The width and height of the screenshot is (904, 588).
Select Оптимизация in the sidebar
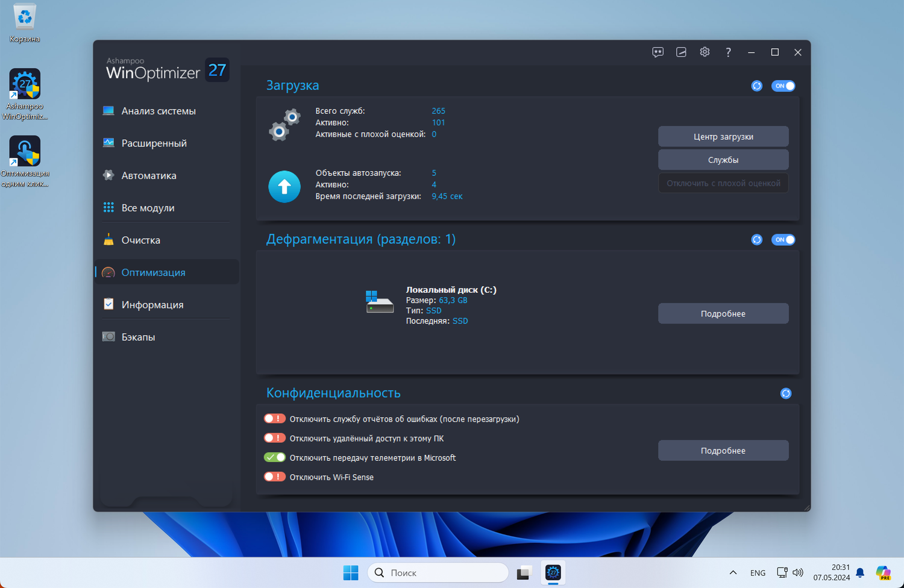(x=168, y=272)
